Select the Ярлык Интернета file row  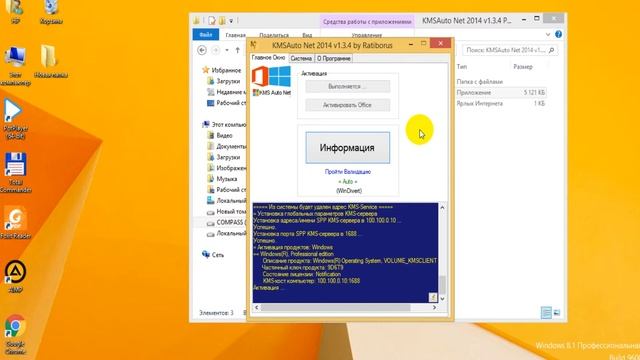pyautogui.click(x=501, y=104)
